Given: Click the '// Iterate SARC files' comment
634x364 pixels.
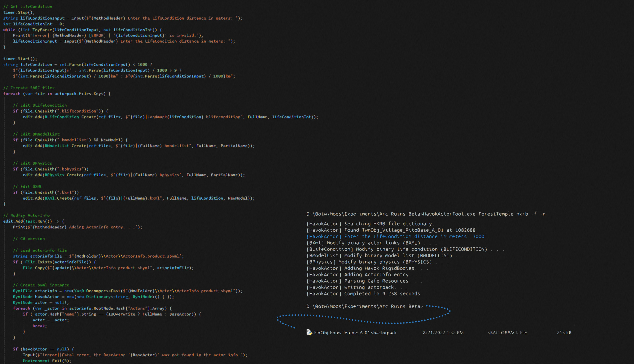Looking at the screenshot, I should 29,88.
